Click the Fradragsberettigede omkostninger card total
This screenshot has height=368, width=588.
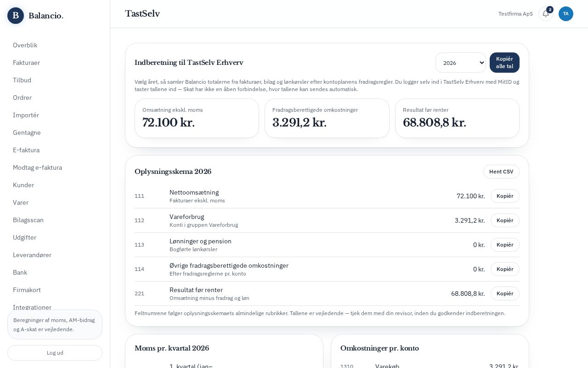[300, 123]
